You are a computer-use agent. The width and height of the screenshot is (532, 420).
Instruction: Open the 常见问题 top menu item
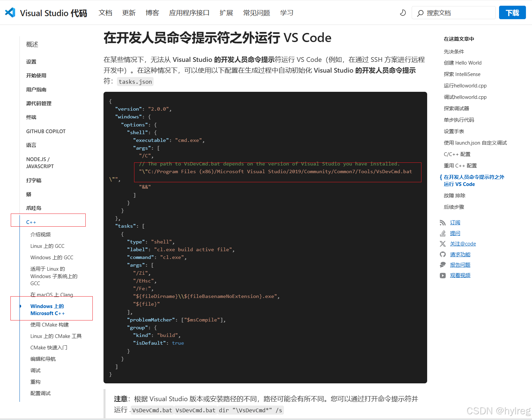[256, 13]
